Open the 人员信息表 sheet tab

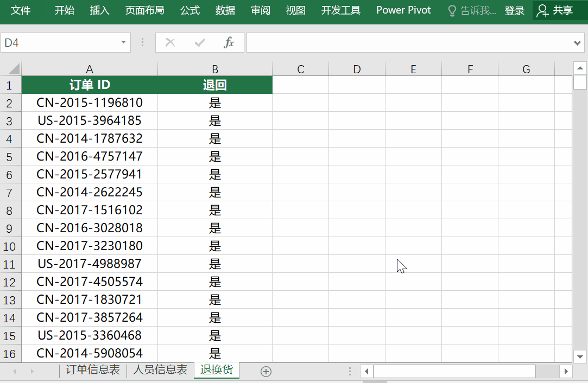click(x=160, y=370)
